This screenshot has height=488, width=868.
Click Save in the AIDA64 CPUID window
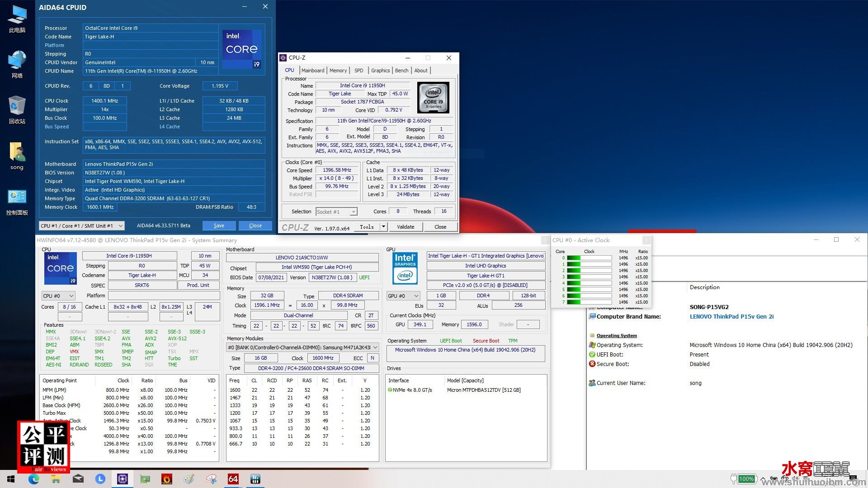(219, 225)
